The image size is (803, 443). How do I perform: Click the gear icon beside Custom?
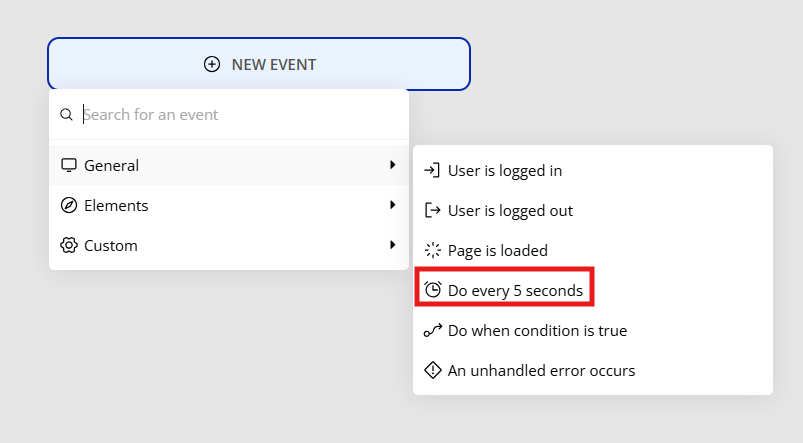(69, 245)
